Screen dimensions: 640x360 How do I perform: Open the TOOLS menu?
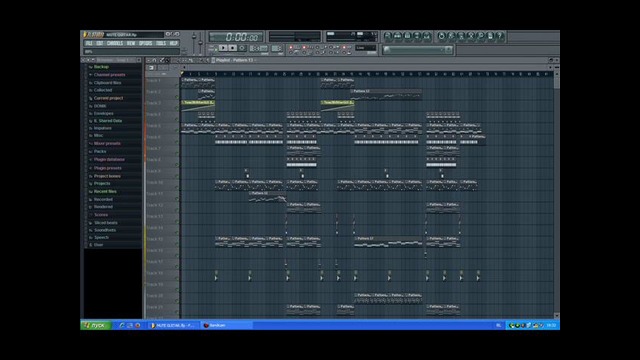coord(161,43)
